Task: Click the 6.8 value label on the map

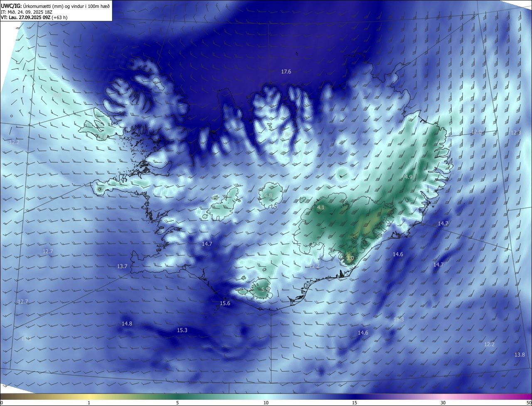Action: 268,196
